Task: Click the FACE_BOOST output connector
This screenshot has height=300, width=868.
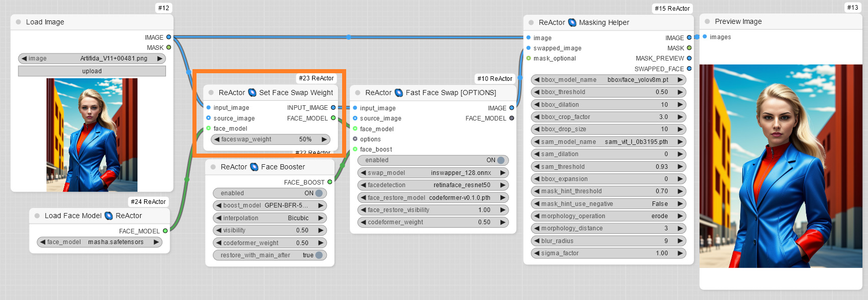Action: click(330, 182)
